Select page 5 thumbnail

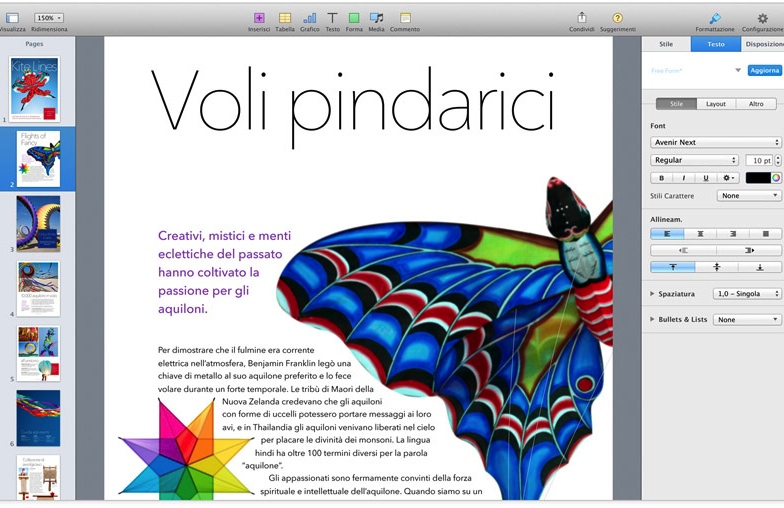click(x=38, y=353)
